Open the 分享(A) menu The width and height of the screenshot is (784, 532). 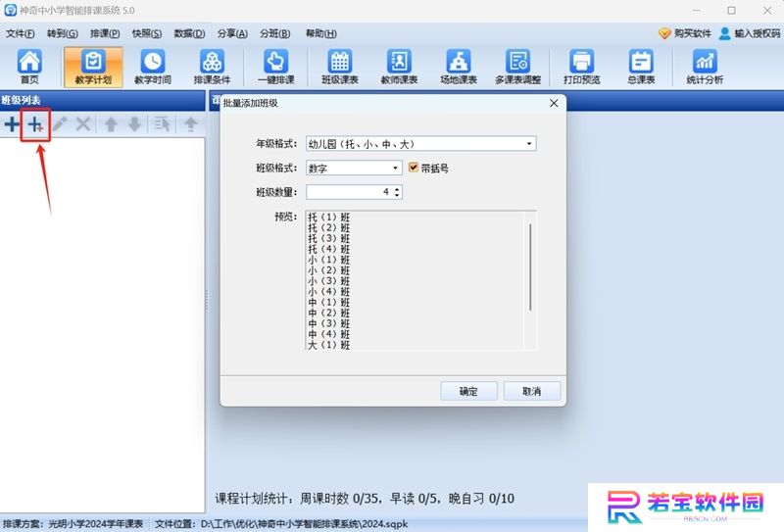coord(232,33)
